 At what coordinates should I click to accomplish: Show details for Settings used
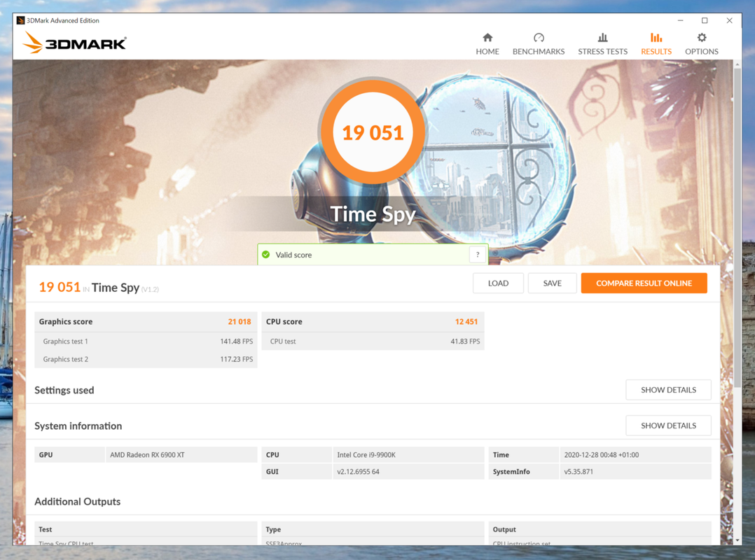pyautogui.click(x=668, y=390)
